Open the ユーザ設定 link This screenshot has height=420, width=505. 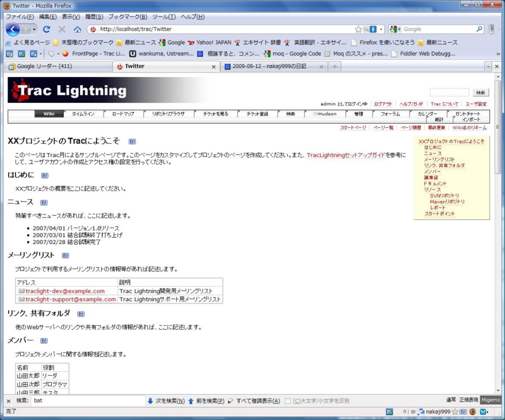coord(476,104)
